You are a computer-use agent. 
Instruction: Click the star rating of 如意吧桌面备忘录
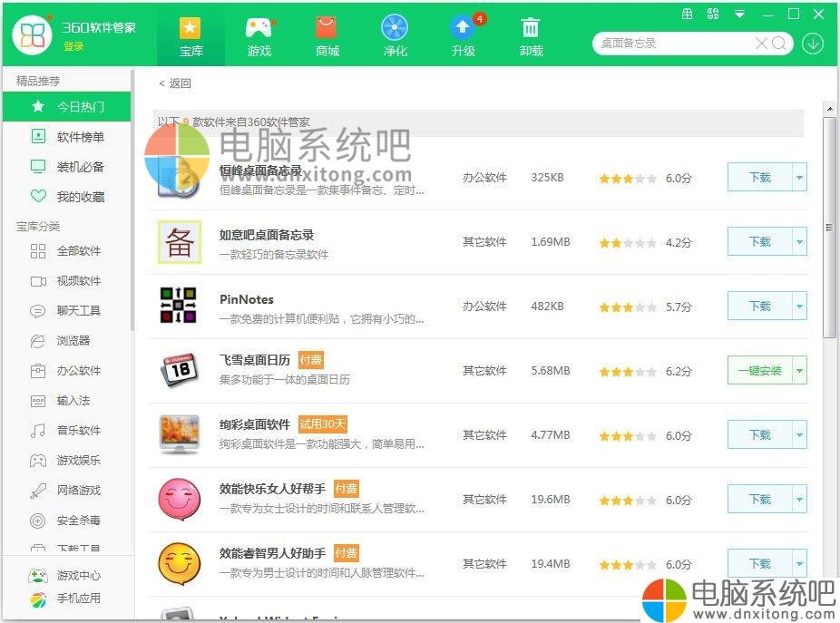628,243
